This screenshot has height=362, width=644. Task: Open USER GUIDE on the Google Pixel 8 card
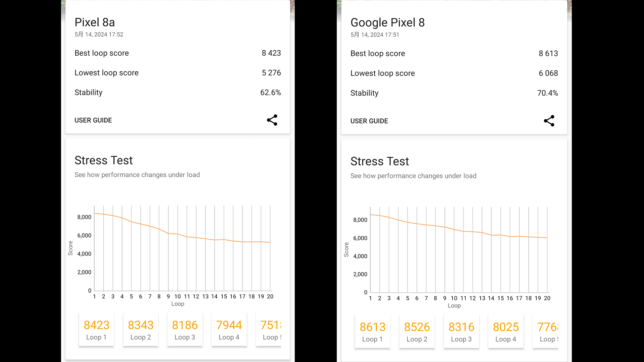369,121
